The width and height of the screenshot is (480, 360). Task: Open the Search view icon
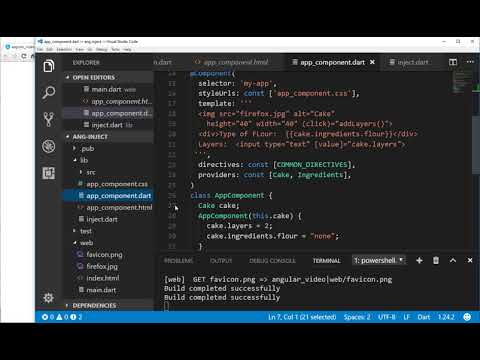tap(49, 93)
